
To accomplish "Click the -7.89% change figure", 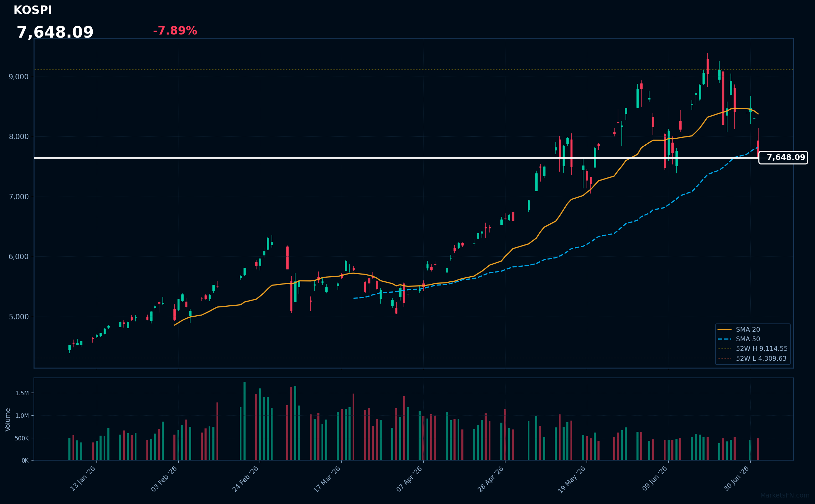I will (175, 31).
